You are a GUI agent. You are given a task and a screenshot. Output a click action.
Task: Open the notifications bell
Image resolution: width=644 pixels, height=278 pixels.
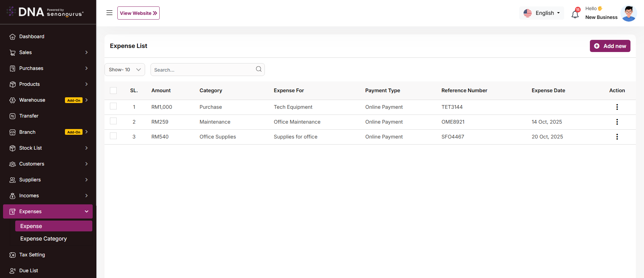pos(575,14)
